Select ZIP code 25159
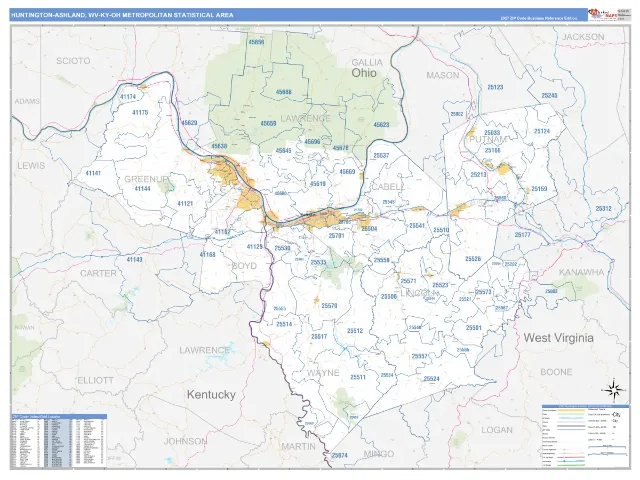This screenshot has width=640, height=480. tap(539, 189)
